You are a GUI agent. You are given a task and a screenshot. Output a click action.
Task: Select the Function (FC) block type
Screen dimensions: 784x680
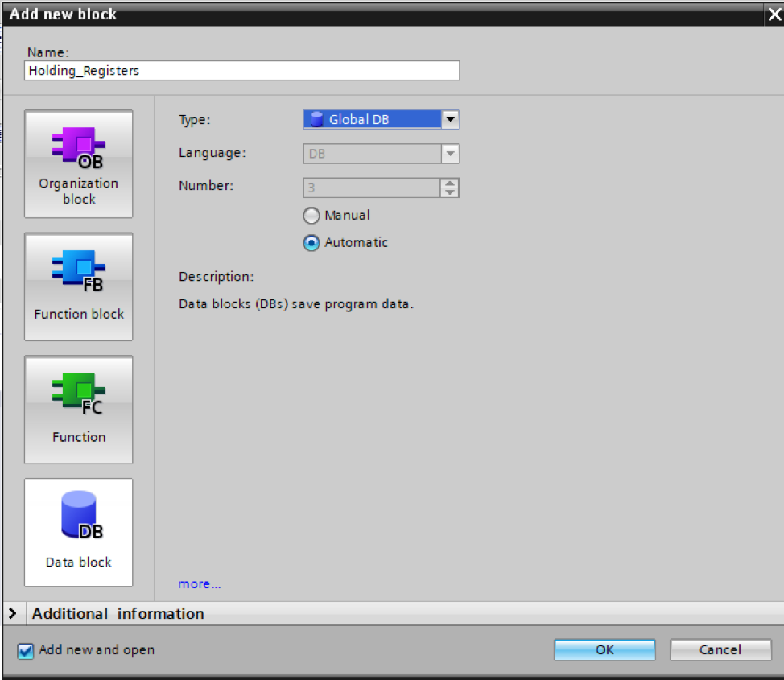coord(79,410)
